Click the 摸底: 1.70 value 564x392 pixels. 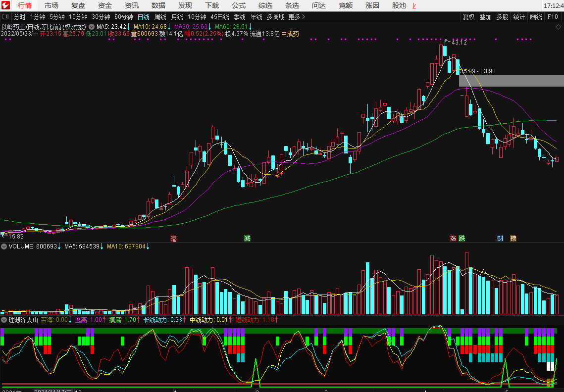tap(123, 320)
